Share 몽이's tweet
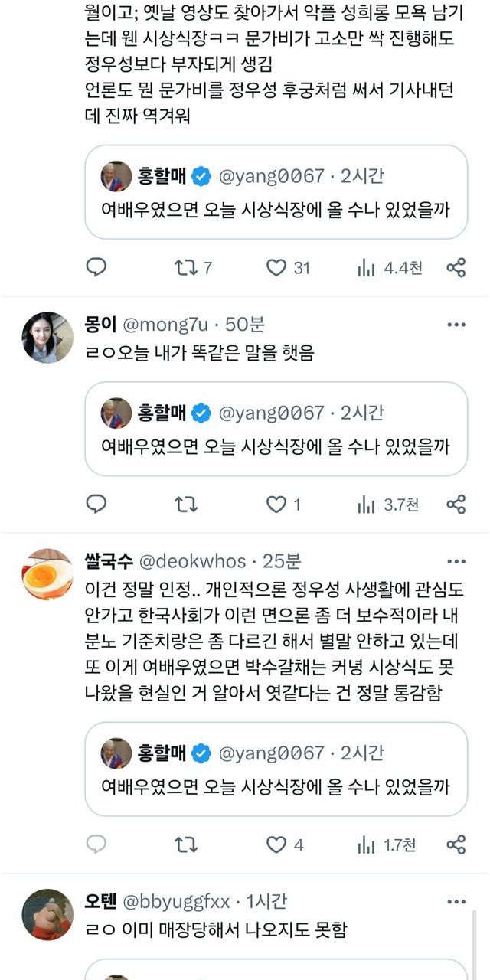 tap(456, 504)
